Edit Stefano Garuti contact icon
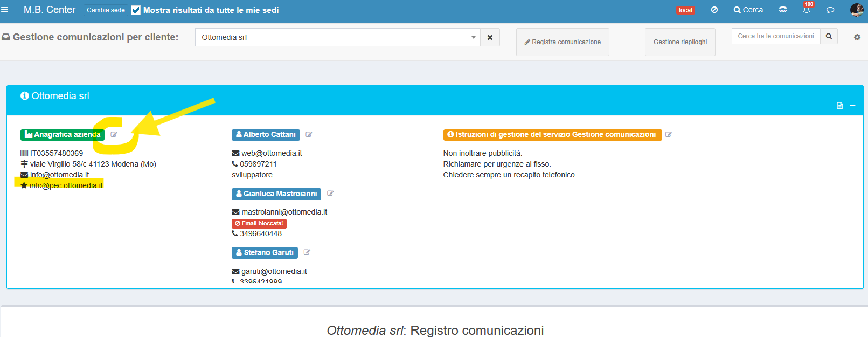 click(307, 252)
